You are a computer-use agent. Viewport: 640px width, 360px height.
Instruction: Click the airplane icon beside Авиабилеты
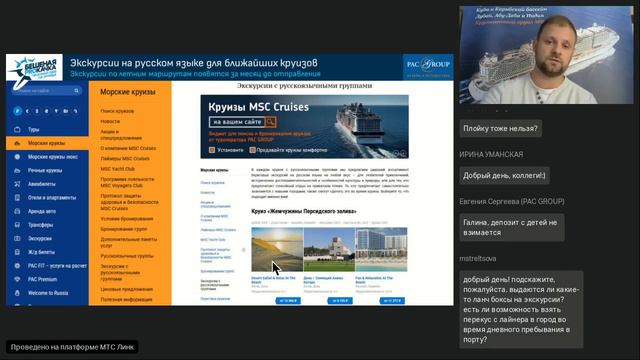17,184
